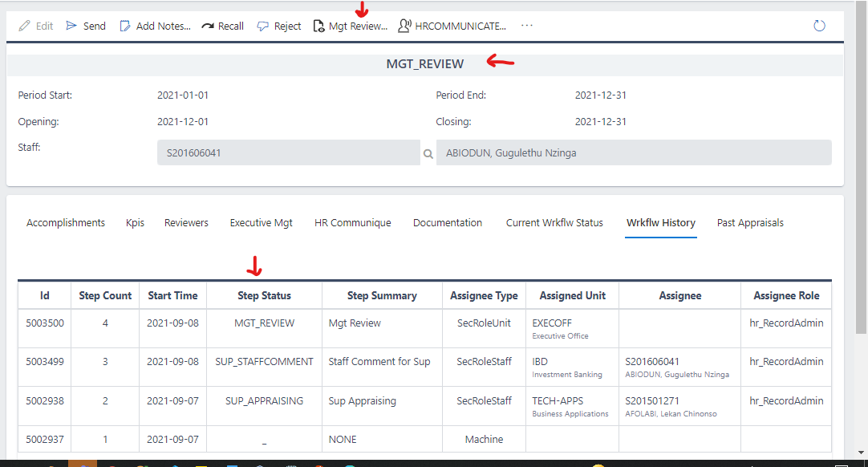Open the Kpis tab

[135, 223]
